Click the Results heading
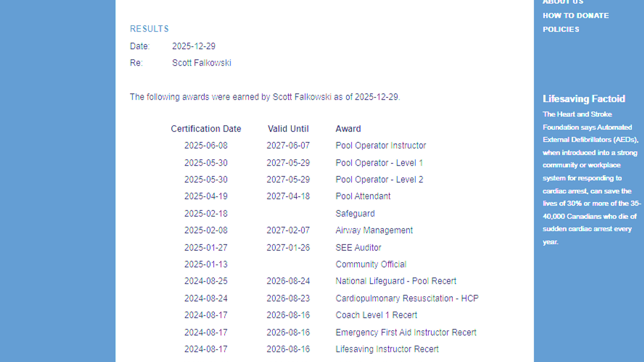 click(149, 29)
